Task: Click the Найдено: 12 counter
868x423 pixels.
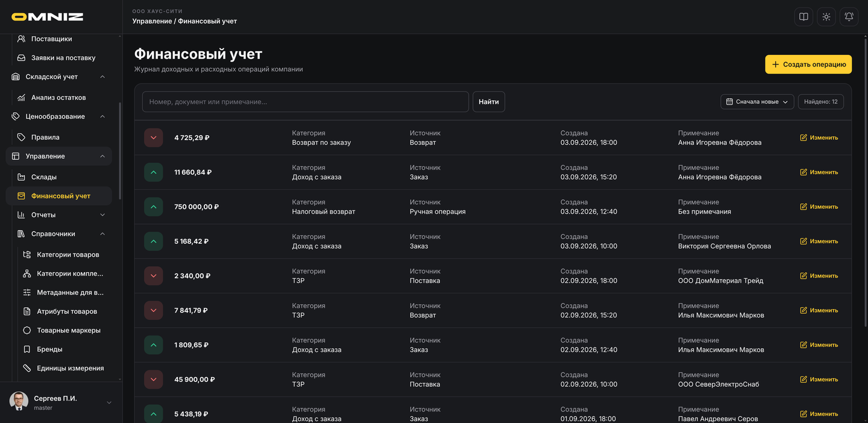Action: pyautogui.click(x=821, y=102)
